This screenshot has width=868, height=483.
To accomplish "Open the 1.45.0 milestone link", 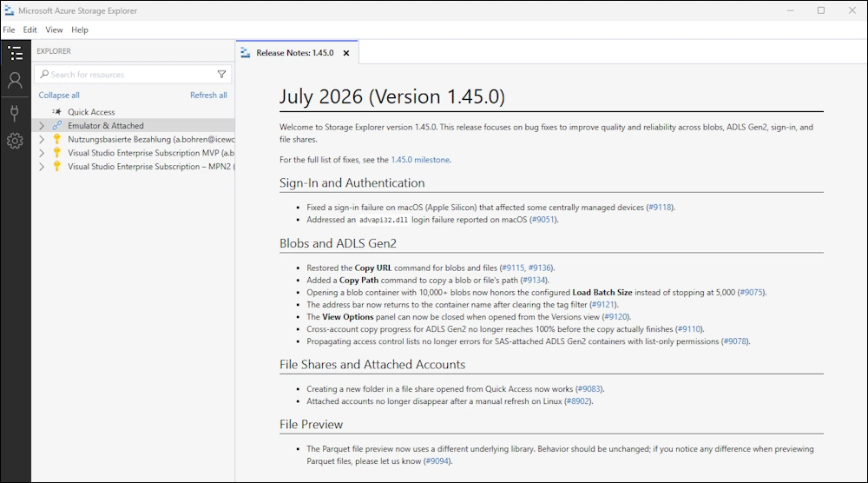I will point(420,160).
